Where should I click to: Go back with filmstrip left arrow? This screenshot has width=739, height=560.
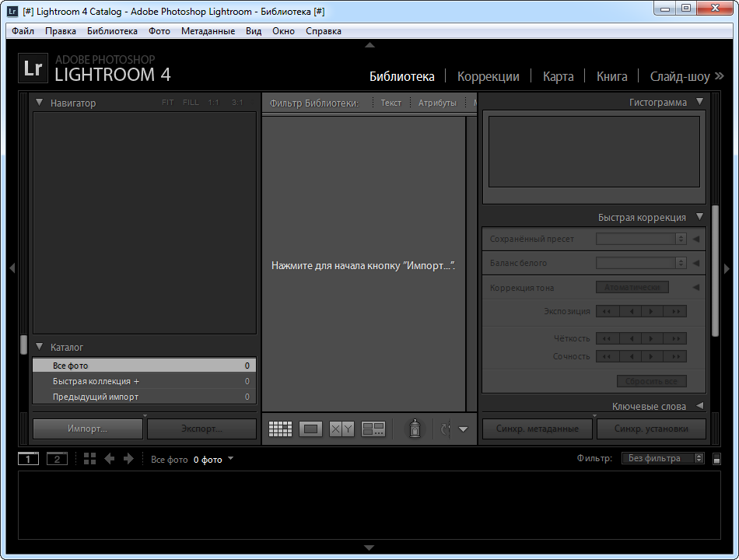pyautogui.click(x=110, y=459)
